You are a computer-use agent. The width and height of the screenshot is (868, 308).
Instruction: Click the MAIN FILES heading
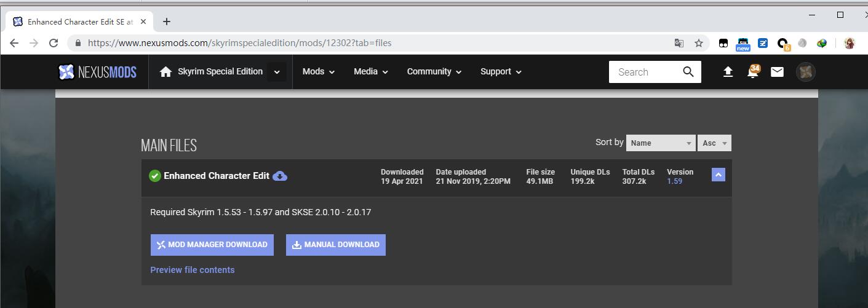(x=169, y=146)
